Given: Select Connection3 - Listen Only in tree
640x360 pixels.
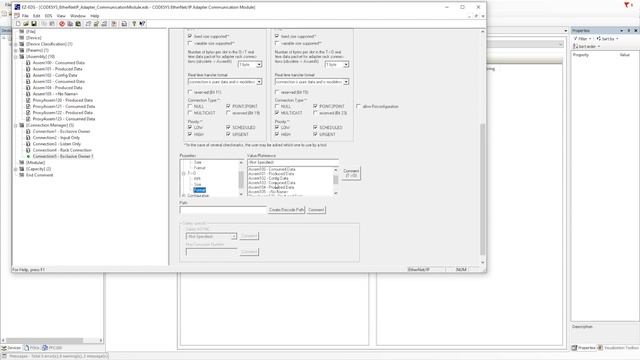Looking at the screenshot, I should pos(57,144).
